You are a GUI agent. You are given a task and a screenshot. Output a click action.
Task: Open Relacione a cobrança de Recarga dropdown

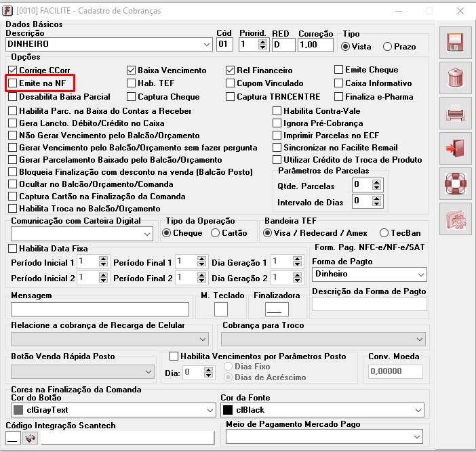pos(203,339)
